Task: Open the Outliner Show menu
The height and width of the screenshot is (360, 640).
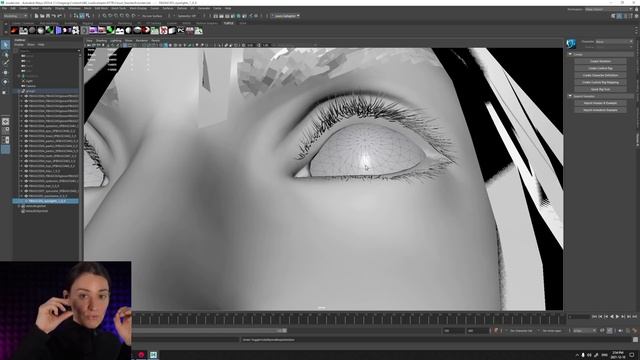Action: click(31, 44)
